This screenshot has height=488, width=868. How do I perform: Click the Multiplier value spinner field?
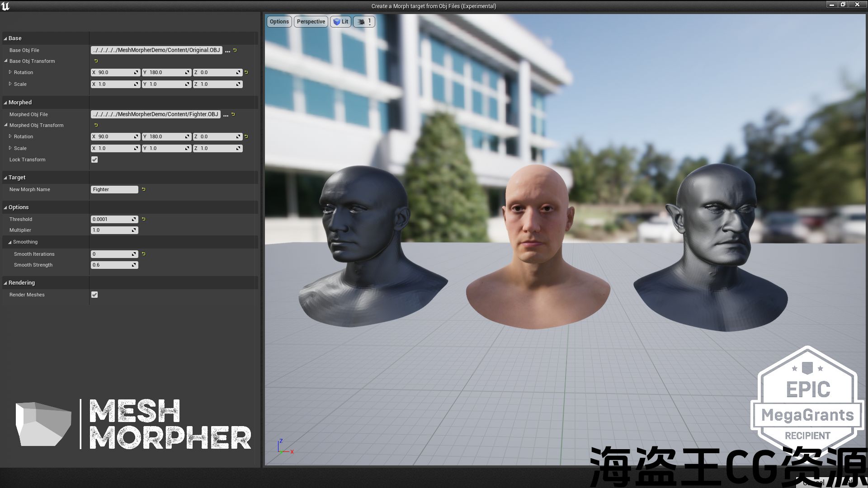tap(112, 230)
